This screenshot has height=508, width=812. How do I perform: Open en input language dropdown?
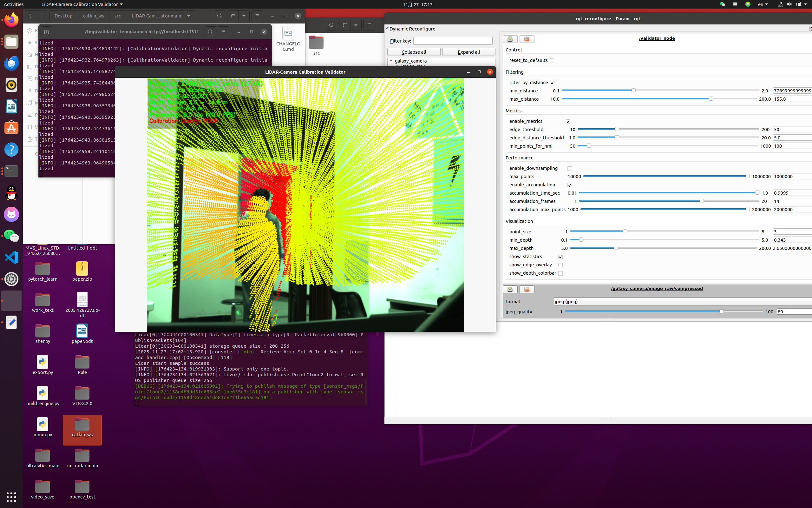coord(763,4)
